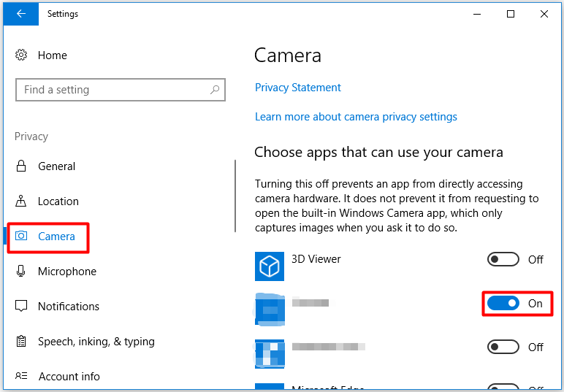Click the Speech, inking clipboard icon
564x392 pixels.
(x=21, y=341)
